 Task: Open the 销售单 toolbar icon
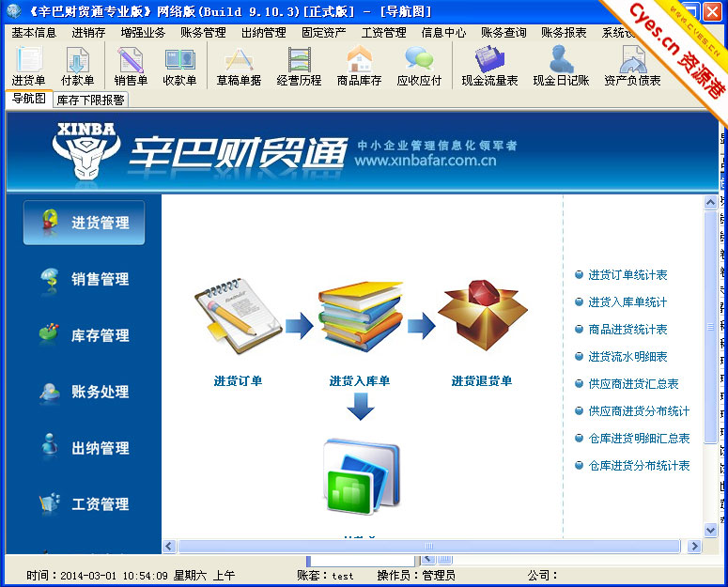point(131,66)
